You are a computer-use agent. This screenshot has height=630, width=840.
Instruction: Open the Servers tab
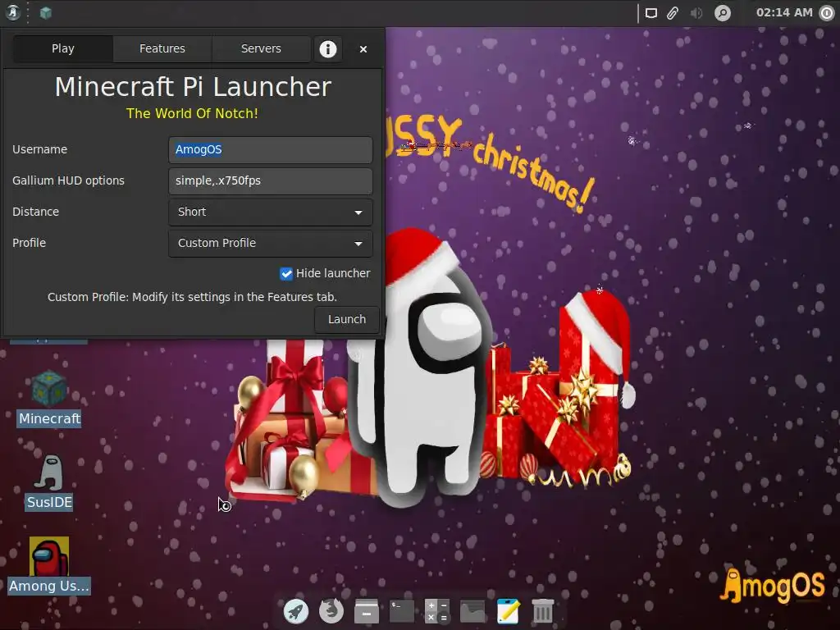261,48
